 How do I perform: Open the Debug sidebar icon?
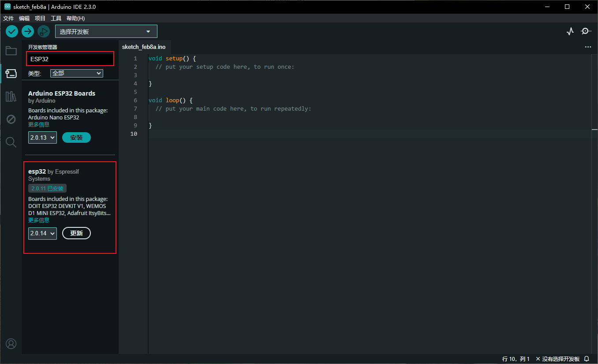[11, 119]
